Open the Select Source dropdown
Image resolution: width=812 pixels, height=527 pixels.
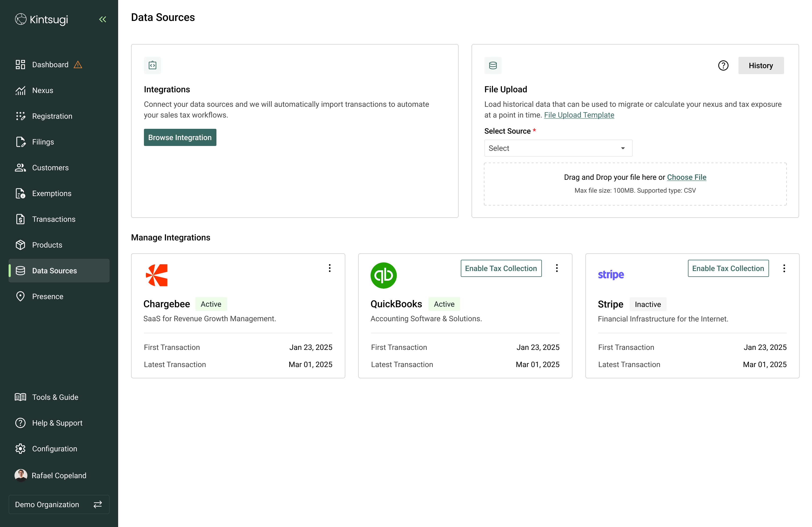click(558, 148)
